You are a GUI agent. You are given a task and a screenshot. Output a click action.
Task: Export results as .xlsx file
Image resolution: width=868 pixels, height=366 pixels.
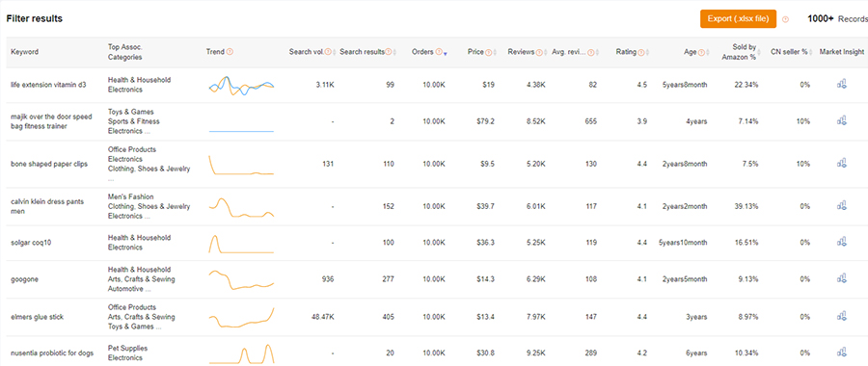coord(738,19)
